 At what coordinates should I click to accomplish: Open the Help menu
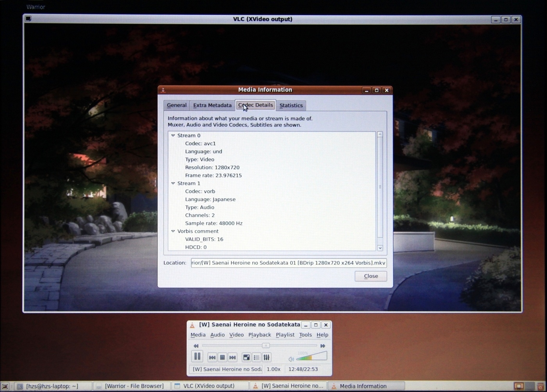coord(322,335)
